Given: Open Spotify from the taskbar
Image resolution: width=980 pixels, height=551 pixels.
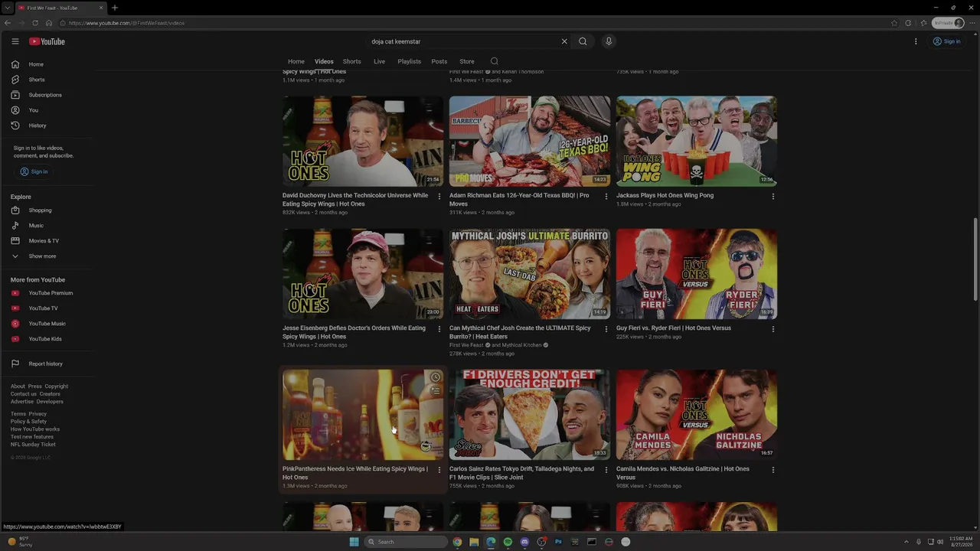Looking at the screenshot, I should 508,542.
